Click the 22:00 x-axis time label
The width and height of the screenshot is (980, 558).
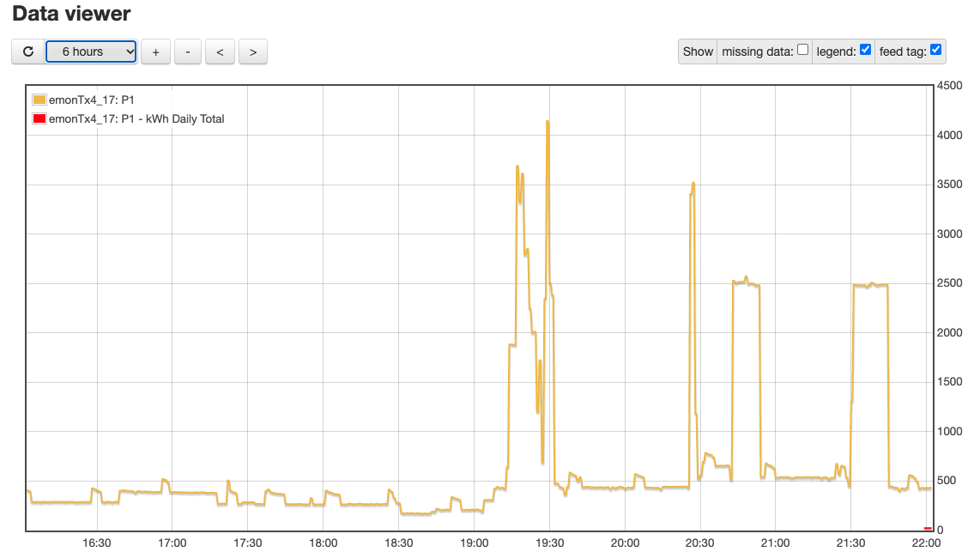[926, 543]
